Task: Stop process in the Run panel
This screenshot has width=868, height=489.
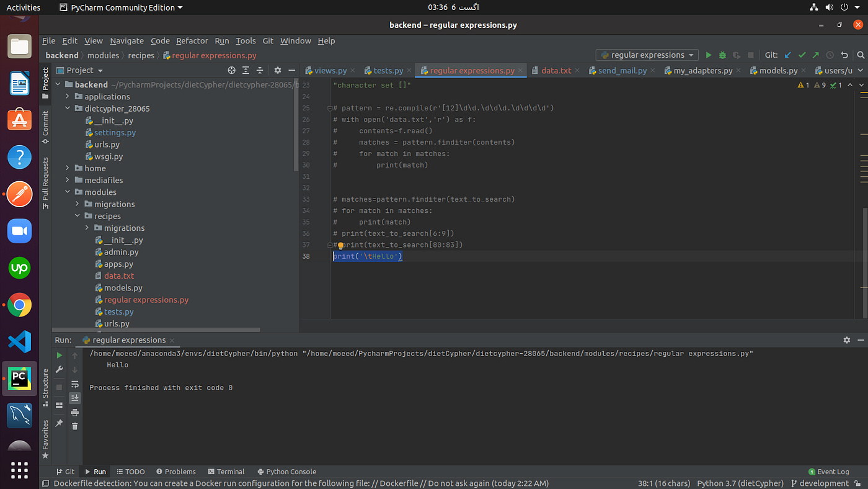Action: pos(60,387)
